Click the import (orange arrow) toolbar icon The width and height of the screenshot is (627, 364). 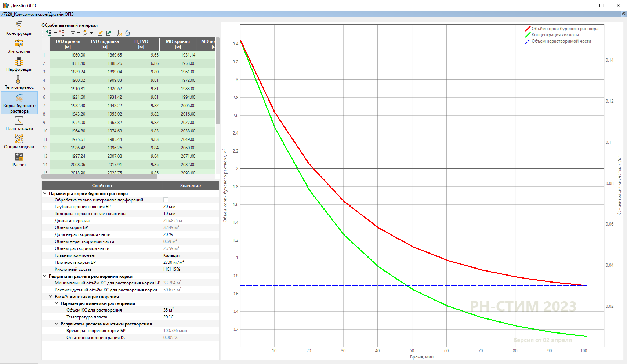click(x=100, y=33)
